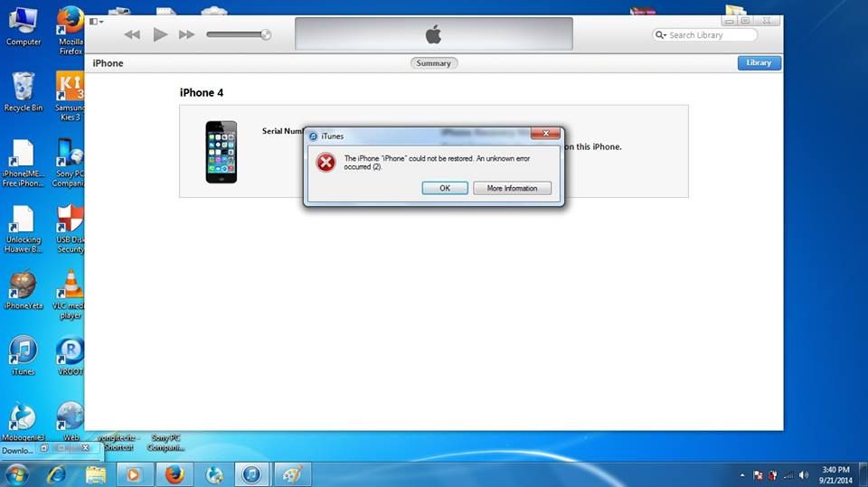This screenshot has width=868, height=487.
Task: Click the iPhone 4 device image
Action: click(221, 152)
